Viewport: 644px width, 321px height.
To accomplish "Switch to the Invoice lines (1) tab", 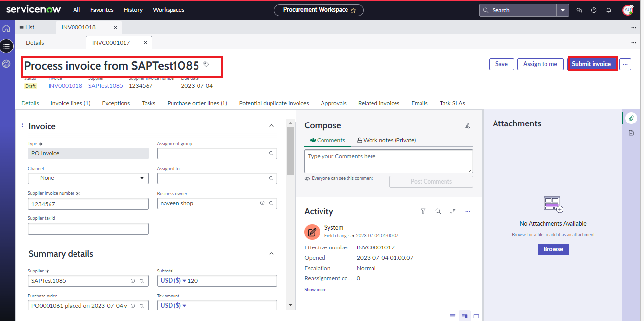I will click(x=71, y=103).
